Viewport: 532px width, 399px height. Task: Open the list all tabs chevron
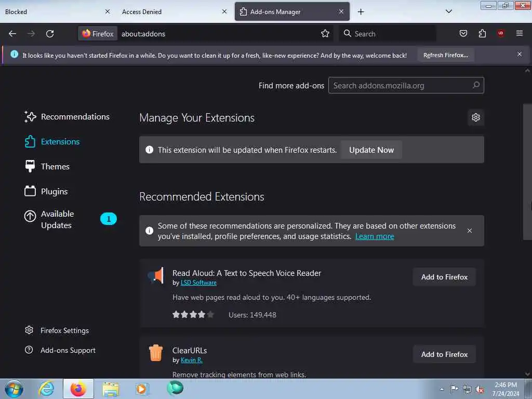(448, 11)
